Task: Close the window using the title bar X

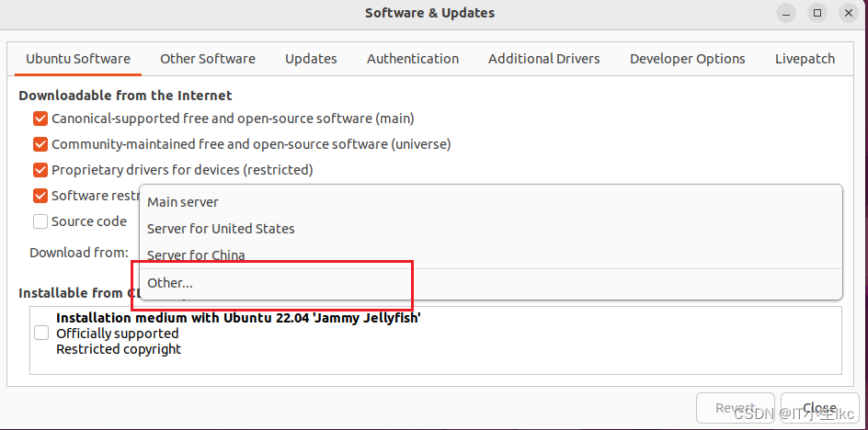Action: coord(848,13)
